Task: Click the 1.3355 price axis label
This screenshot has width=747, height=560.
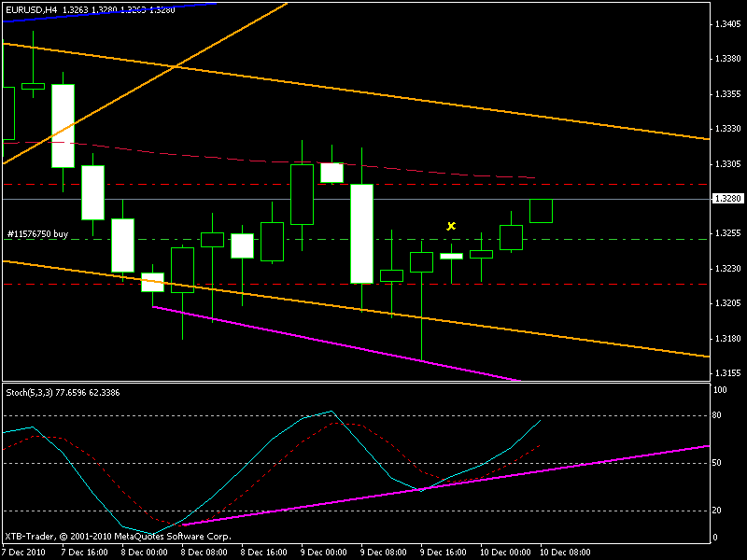Action: coord(728,94)
